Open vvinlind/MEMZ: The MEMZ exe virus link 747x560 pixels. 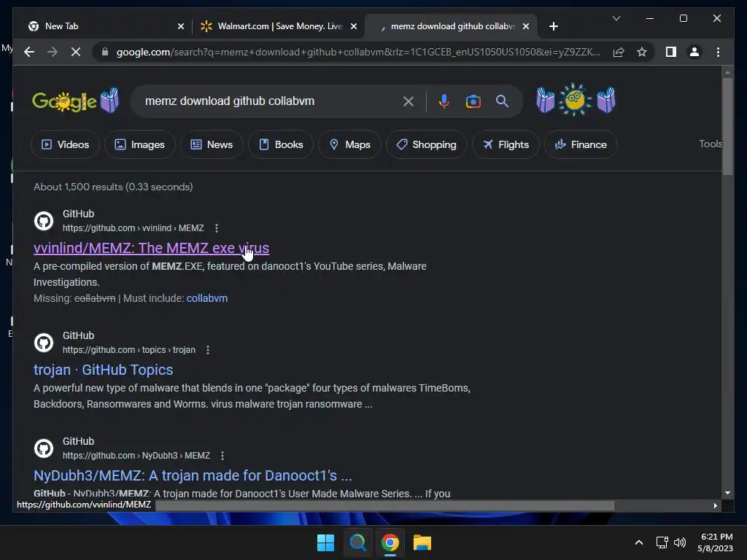pyautogui.click(x=151, y=248)
